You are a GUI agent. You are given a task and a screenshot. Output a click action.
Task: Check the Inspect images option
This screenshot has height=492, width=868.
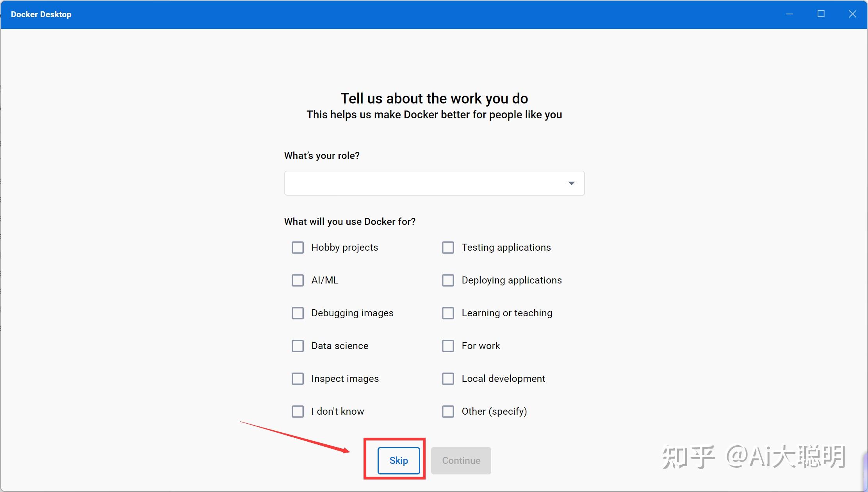pos(298,379)
